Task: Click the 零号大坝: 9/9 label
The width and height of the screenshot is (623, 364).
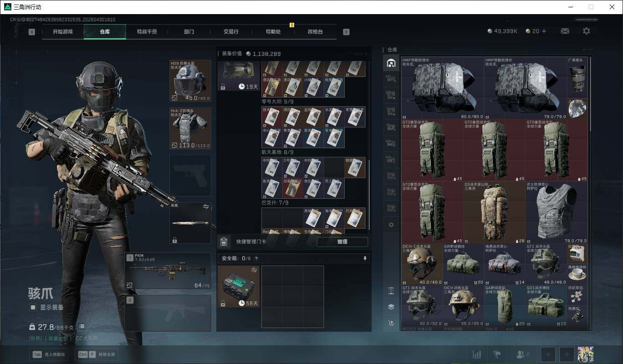Action: pos(277,101)
